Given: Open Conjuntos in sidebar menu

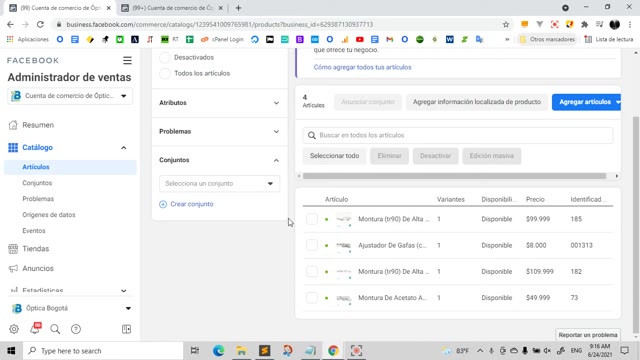Looking at the screenshot, I should (x=37, y=183).
